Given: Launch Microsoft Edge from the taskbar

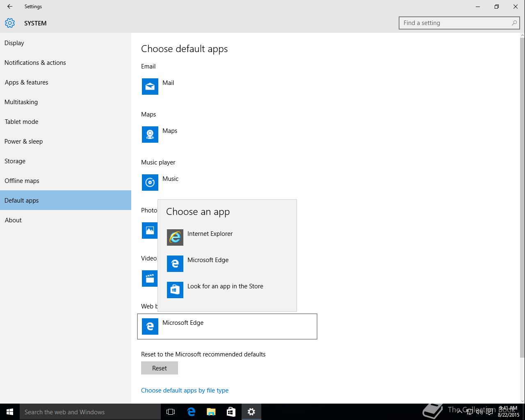Looking at the screenshot, I should (191, 412).
